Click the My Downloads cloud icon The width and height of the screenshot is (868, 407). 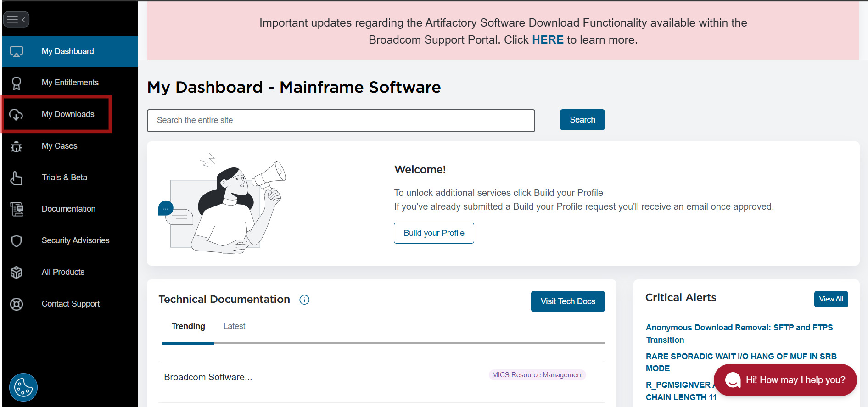(x=17, y=115)
